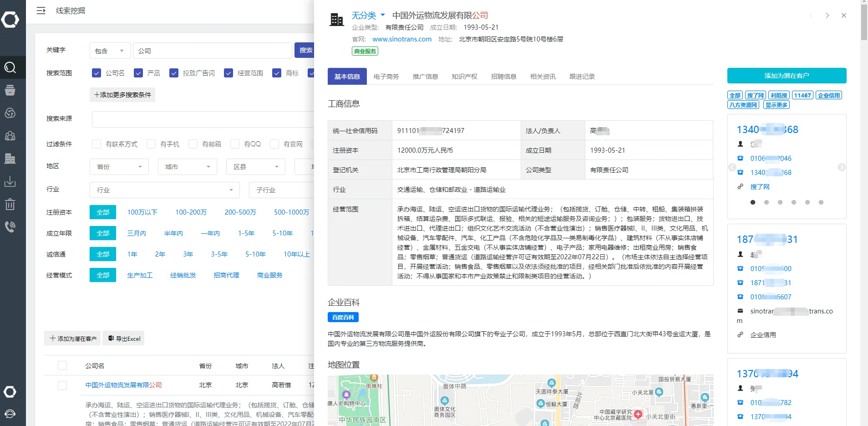868x426 pixels.
Task: Enable the 有QQ filter
Action: (x=235, y=144)
